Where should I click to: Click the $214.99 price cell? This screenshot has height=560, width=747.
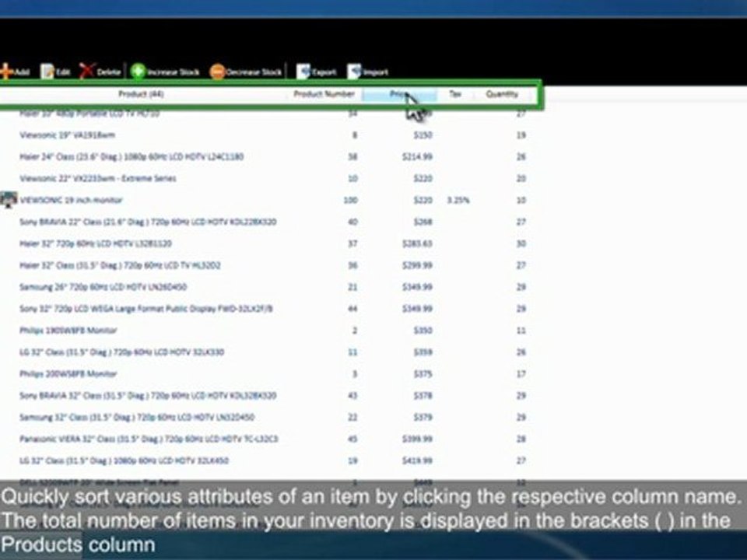click(417, 156)
